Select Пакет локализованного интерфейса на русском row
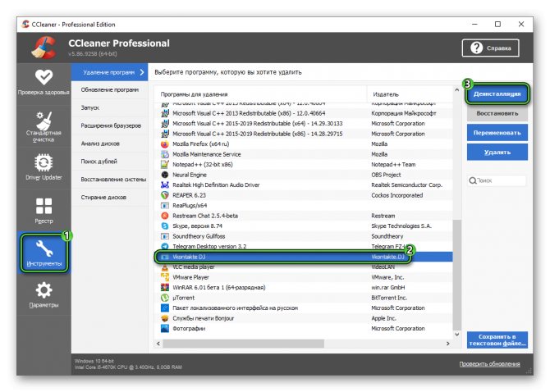 (x=304, y=308)
